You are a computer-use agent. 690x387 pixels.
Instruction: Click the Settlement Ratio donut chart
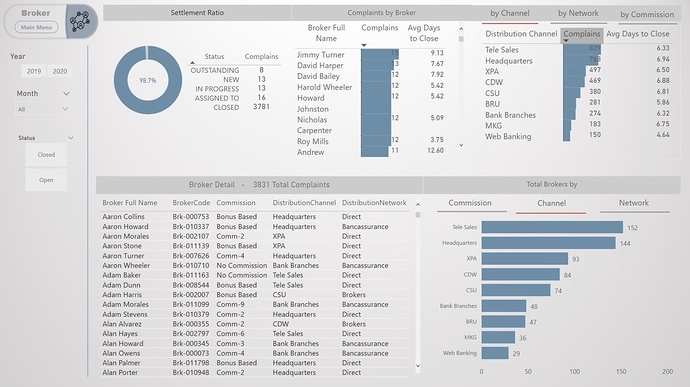coord(148,80)
